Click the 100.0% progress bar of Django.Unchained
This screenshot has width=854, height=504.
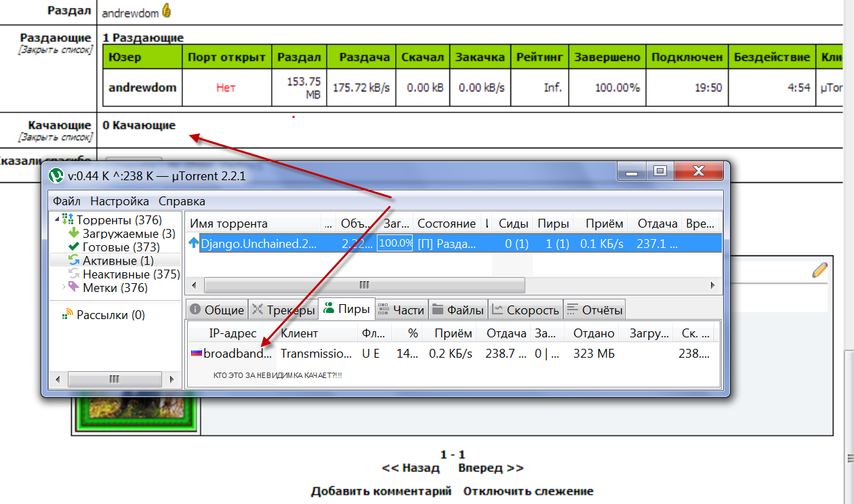395,243
